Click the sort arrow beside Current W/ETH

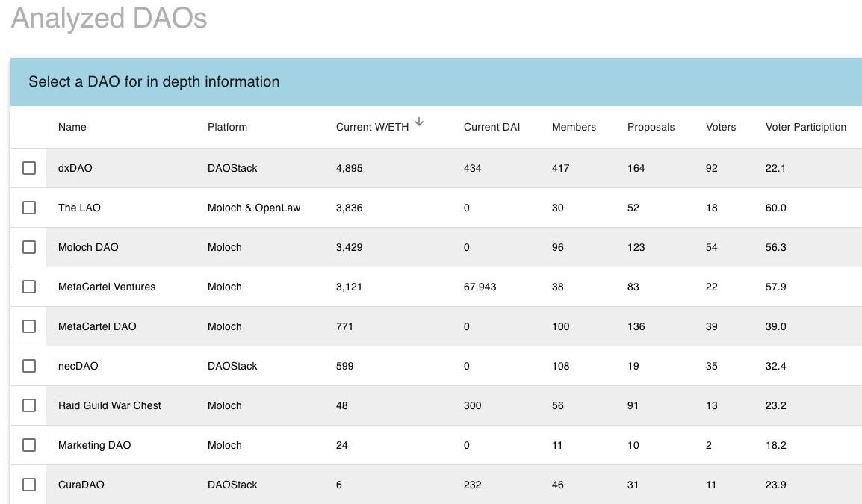(x=419, y=122)
